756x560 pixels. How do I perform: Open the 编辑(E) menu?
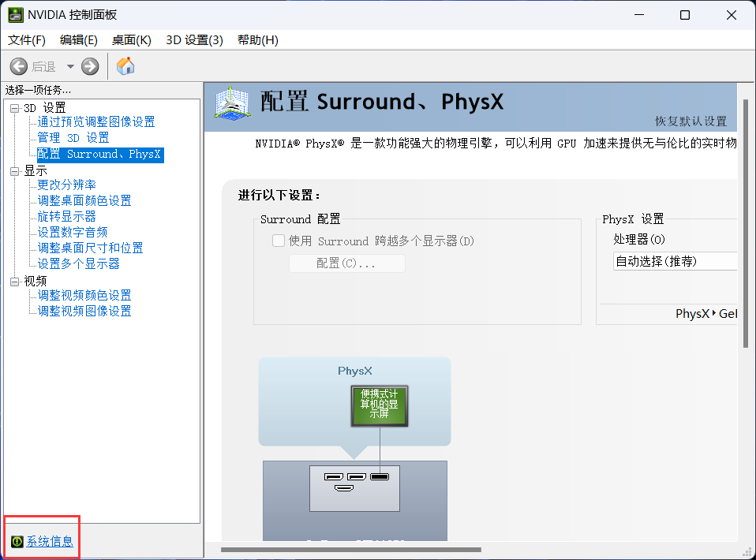point(79,40)
